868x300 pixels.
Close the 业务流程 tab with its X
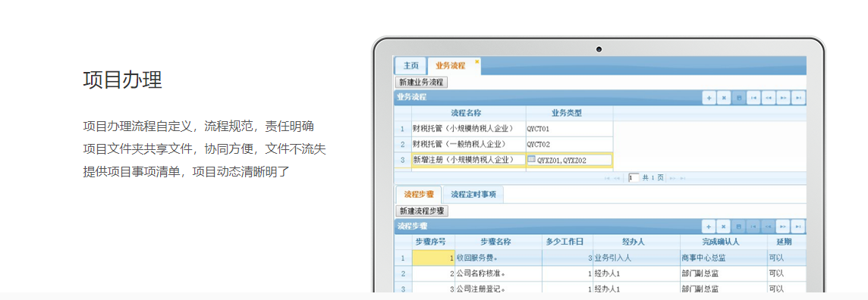point(476,61)
